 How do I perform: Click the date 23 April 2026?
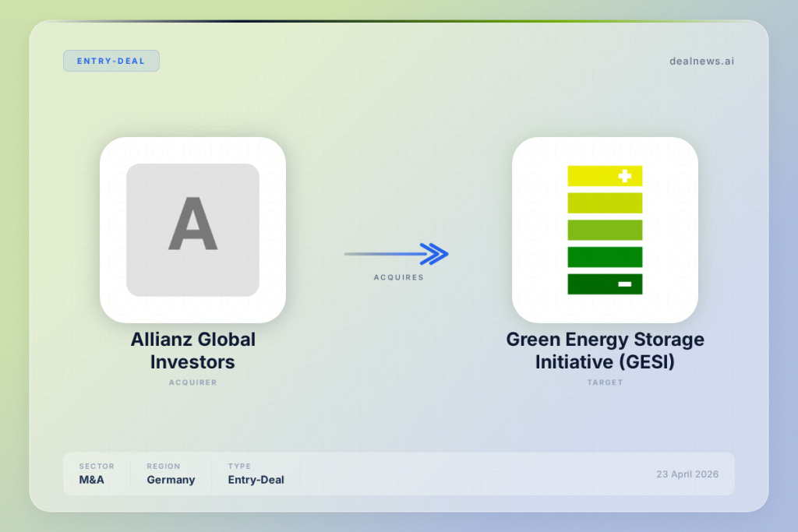click(687, 474)
